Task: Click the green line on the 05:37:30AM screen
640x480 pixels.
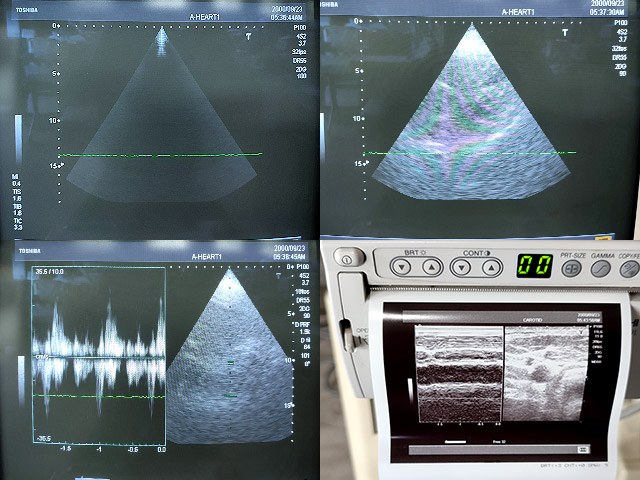Action: 469,153
